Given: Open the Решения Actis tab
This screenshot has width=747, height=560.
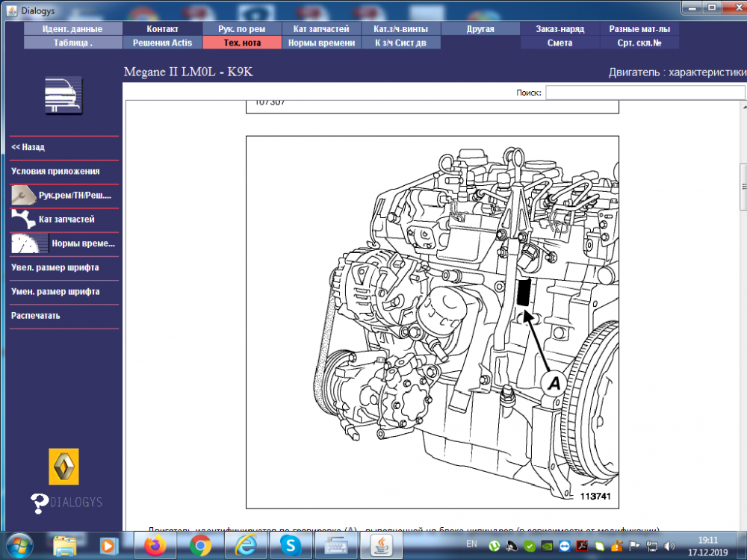Looking at the screenshot, I should tap(162, 43).
